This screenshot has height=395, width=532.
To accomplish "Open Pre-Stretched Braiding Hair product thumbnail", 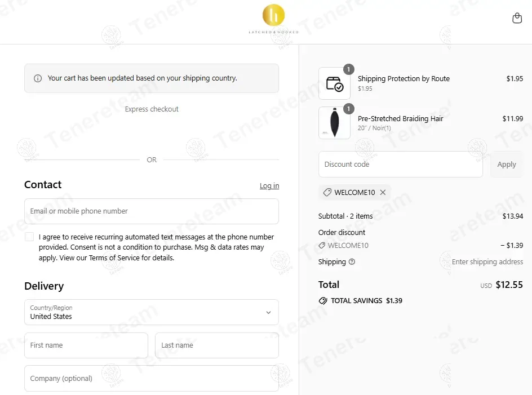I will pyautogui.click(x=335, y=123).
